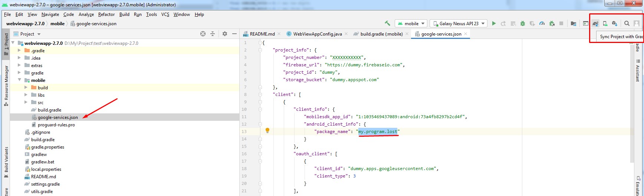Image resolution: width=644 pixels, height=196 pixels.
Task: Close the README.md tab
Action: [279, 34]
